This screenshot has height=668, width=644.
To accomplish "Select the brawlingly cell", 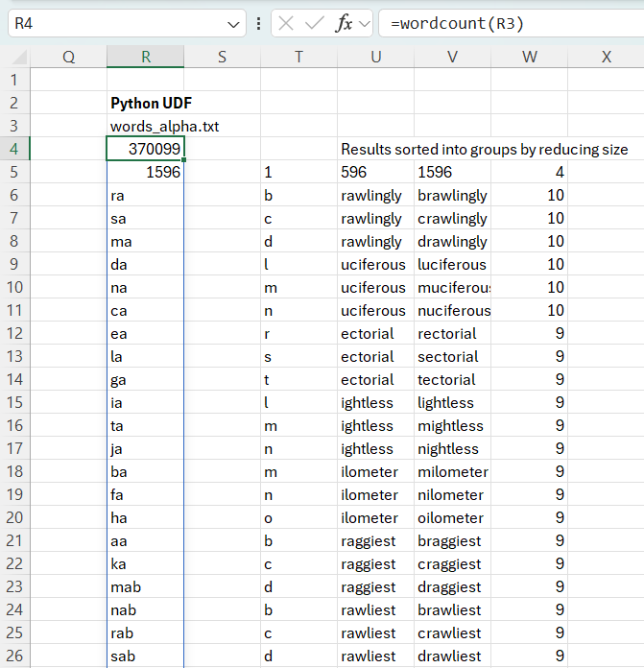I will (x=452, y=195).
